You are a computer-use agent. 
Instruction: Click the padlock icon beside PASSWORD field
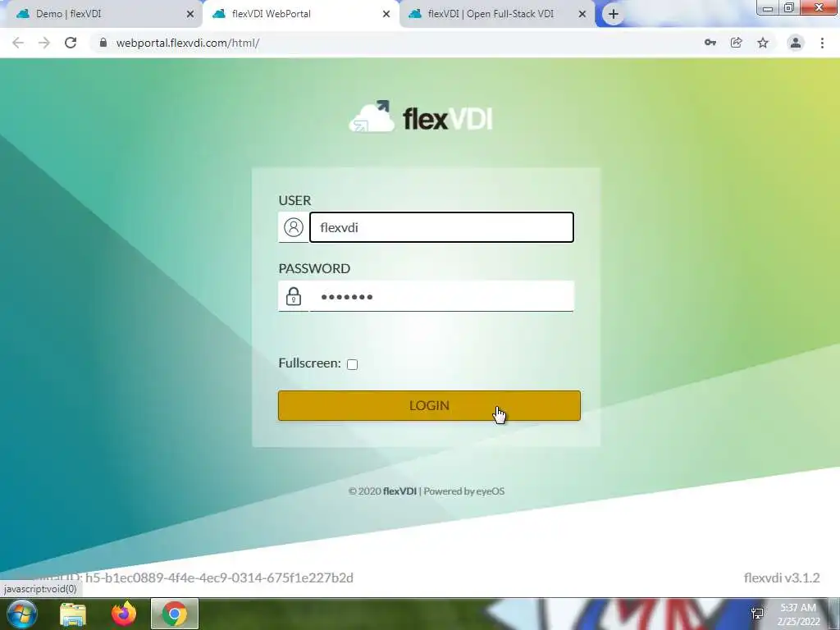click(x=293, y=296)
